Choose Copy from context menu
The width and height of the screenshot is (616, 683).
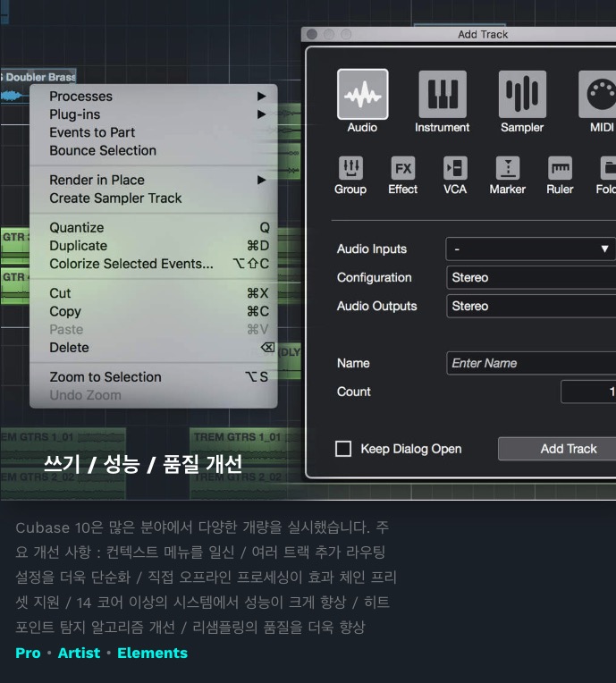[154, 311]
